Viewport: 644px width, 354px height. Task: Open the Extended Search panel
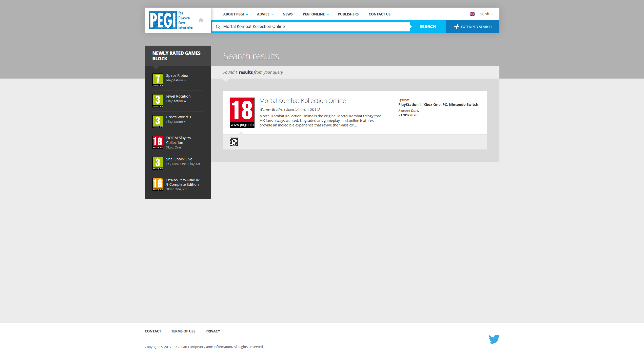(x=473, y=27)
